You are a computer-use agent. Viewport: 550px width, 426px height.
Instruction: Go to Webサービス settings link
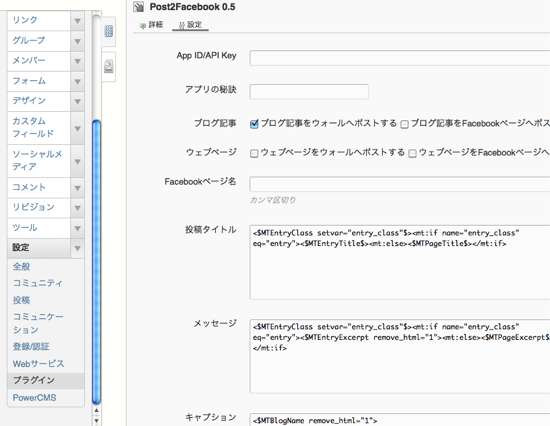pos(39,364)
